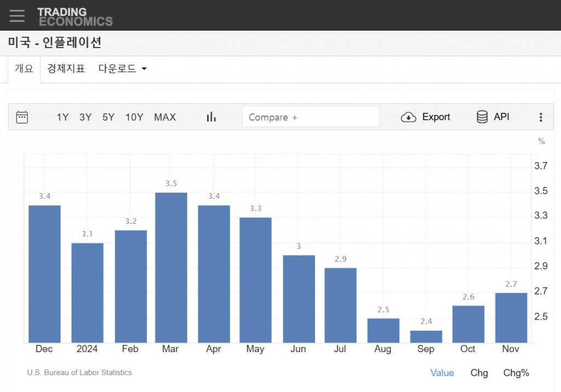Open the three-dot more options menu

pos(541,117)
